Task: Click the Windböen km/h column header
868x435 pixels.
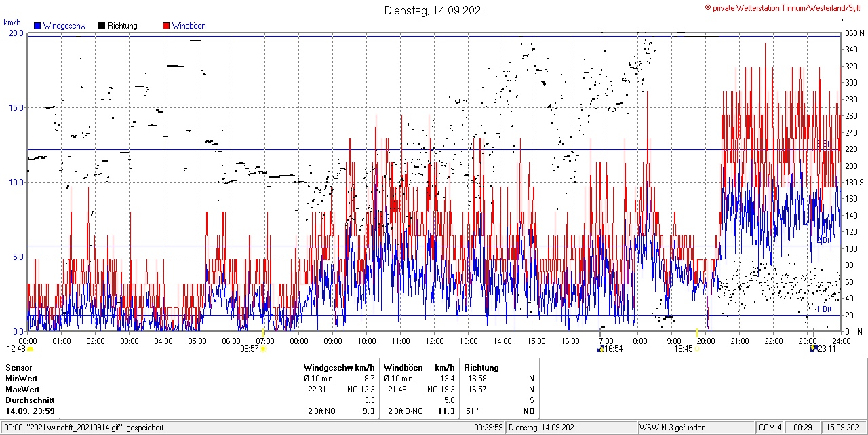Action: coord(419,368)
